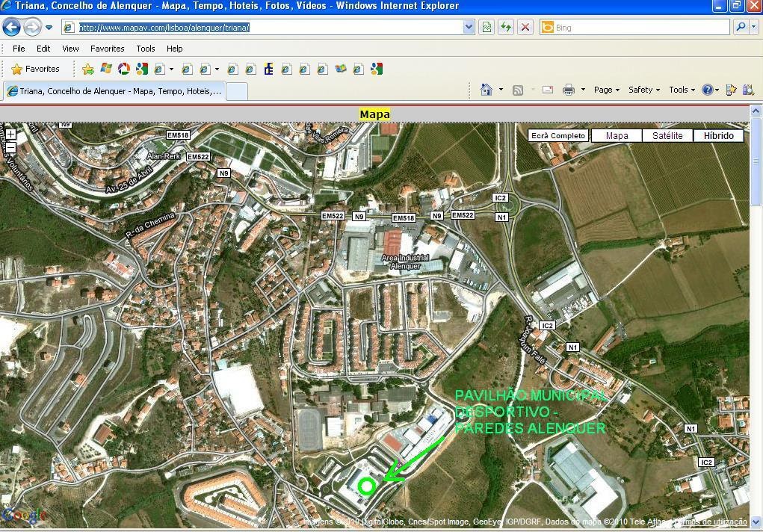This screenshot has height=532, width=763.
Task: Zoom out the map with minus button
Action: 10,147
